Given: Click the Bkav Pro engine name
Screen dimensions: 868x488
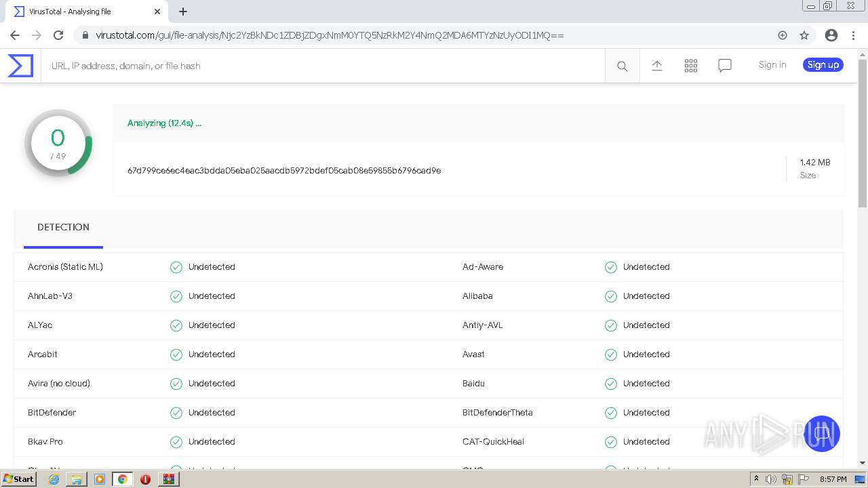Looking at the screenshot, I should tap(45, 442).
